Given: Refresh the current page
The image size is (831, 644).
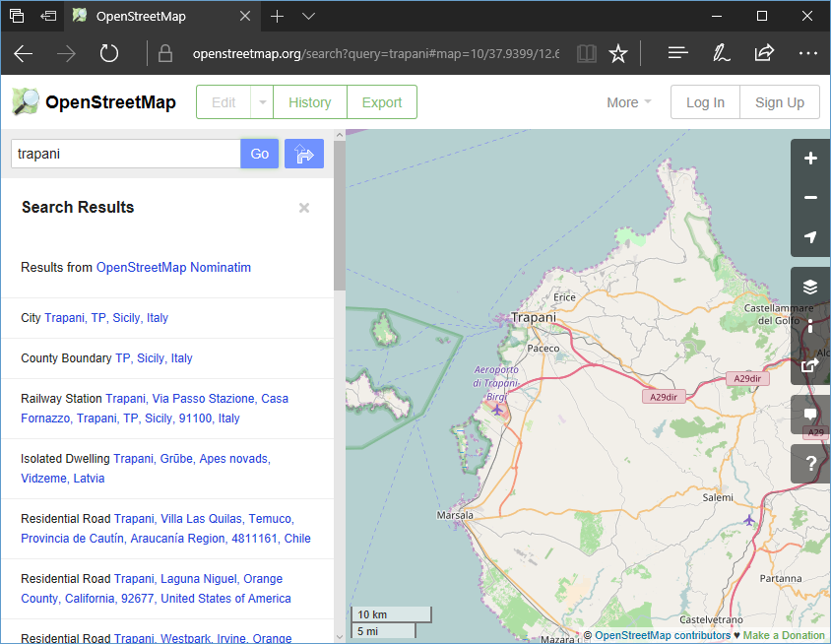Looking at the screenshot, I should pos(109,53).
